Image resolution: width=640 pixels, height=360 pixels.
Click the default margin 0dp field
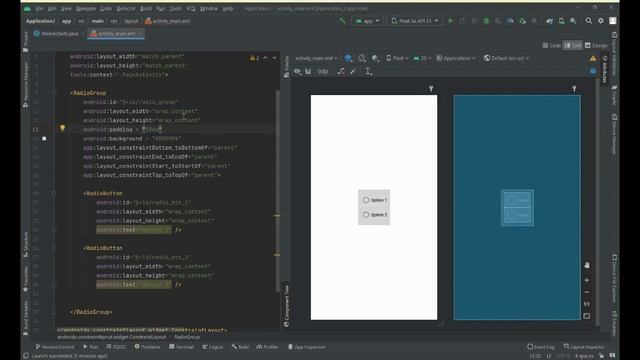pyautogui.click(x=323, y=71)
